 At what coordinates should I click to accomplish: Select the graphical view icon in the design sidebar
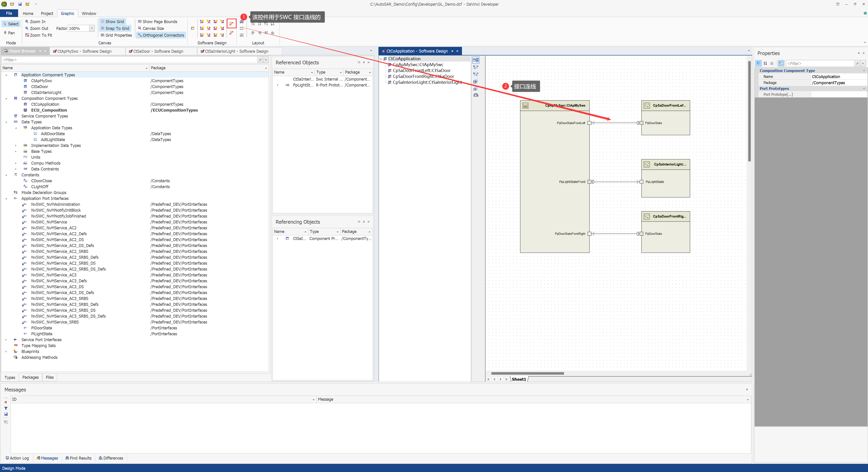coord(476,60)
